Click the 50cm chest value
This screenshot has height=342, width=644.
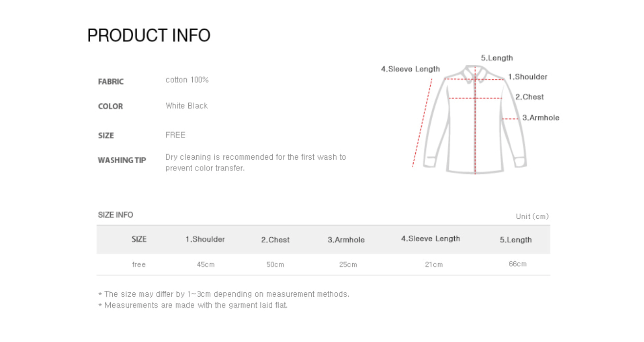coord(275,265)
